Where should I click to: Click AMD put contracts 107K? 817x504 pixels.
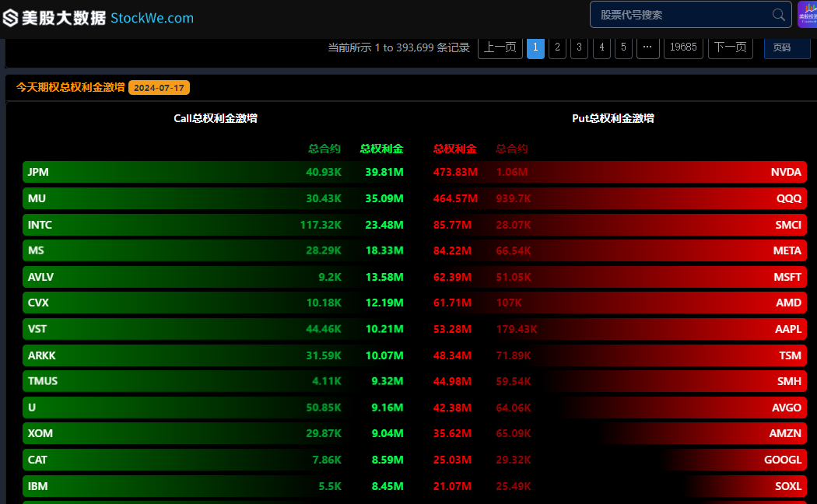(x=509, y=303)
